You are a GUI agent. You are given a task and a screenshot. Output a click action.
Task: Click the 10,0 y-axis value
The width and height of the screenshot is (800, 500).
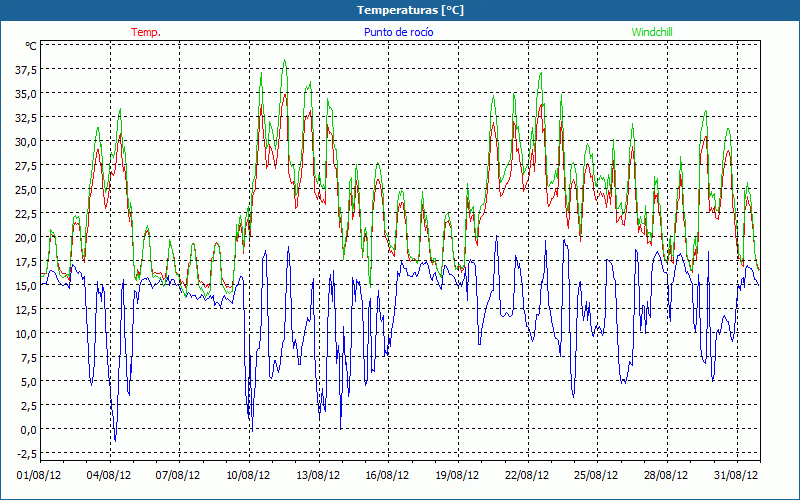26,334
